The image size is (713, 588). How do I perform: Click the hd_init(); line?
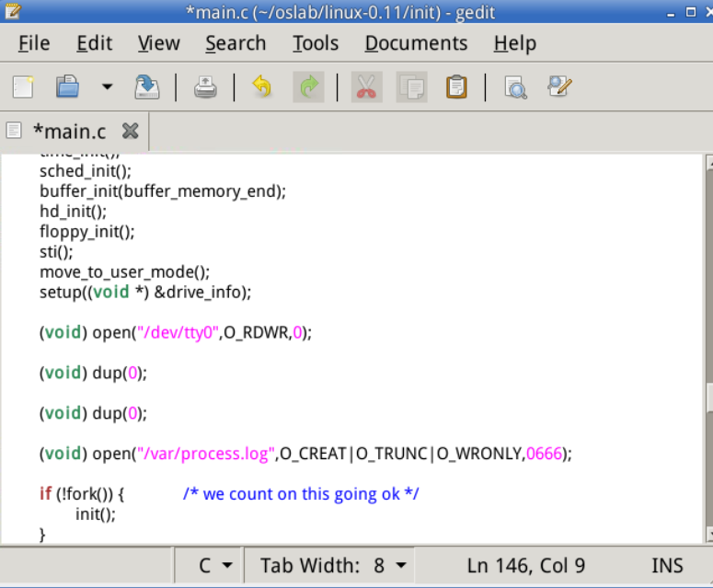click(73, 212)
